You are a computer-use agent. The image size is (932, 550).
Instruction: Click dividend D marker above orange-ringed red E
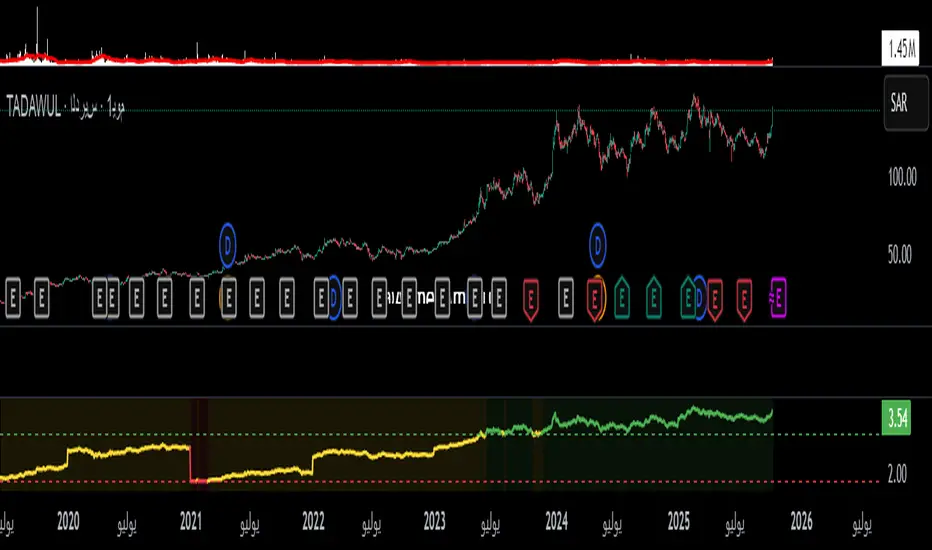click(x=597, y=245)
